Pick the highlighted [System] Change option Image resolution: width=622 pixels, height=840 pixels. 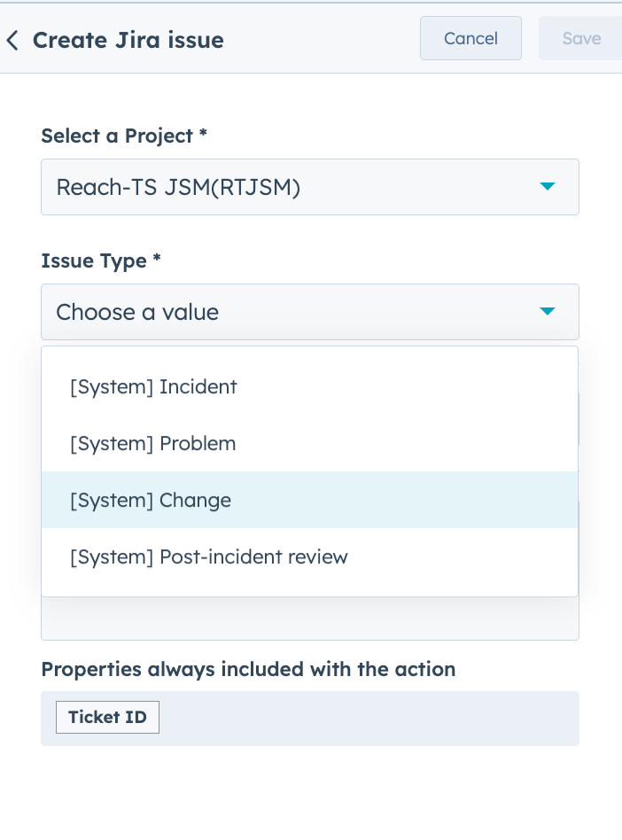coord(309,501)
